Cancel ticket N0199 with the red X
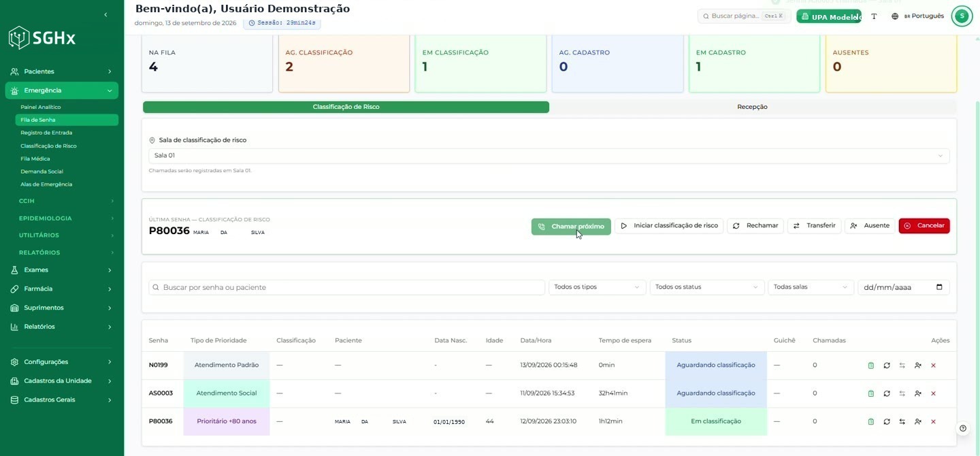 point(933,365)
